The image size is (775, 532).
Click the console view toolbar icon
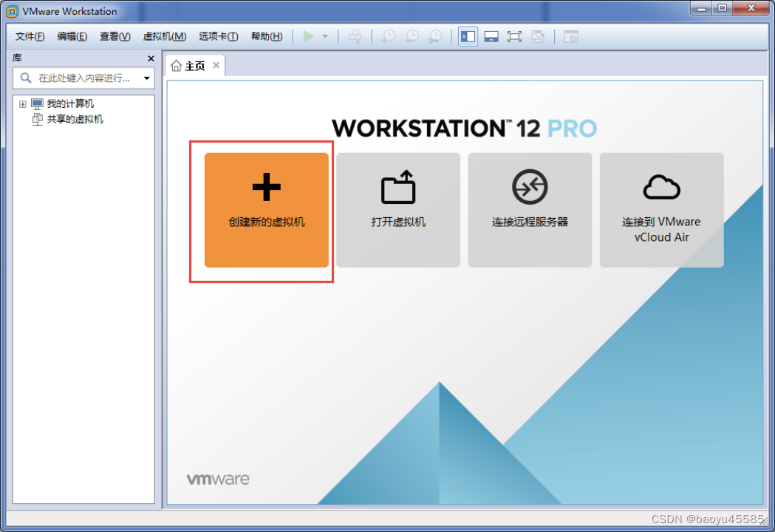coord(571,36)
